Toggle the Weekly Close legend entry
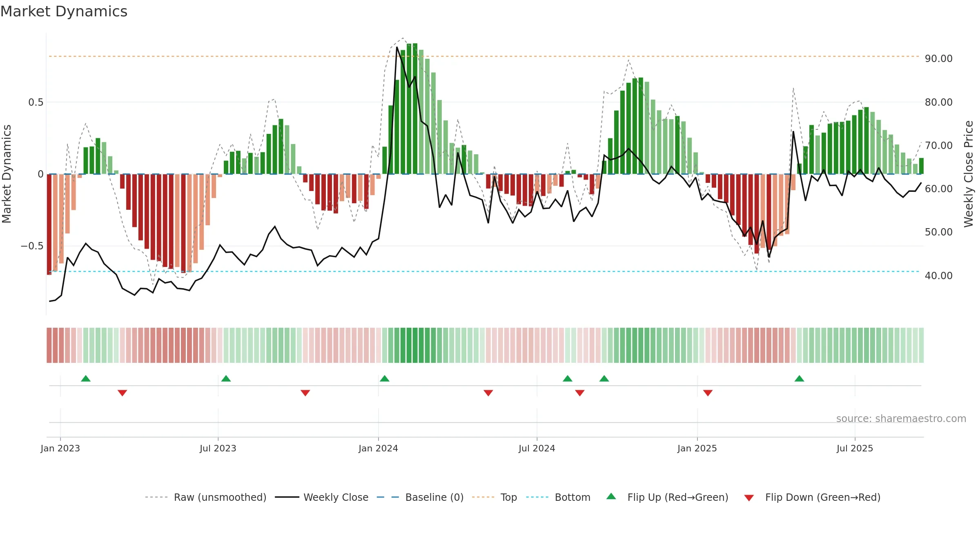Image resolution: width=980 pixels, height=551 pixels. pyautogui.click(x=322, y=497)
